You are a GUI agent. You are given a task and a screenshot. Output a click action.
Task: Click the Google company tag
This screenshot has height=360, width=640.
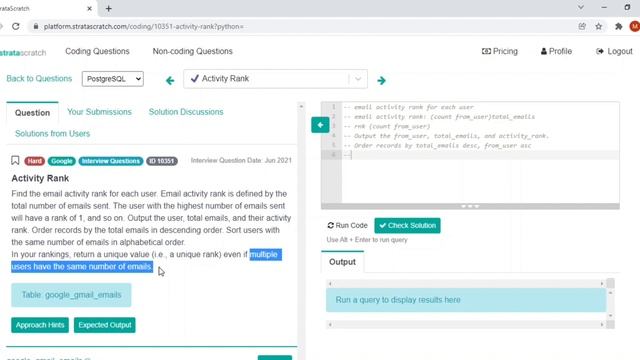click(x=62, y=161)
